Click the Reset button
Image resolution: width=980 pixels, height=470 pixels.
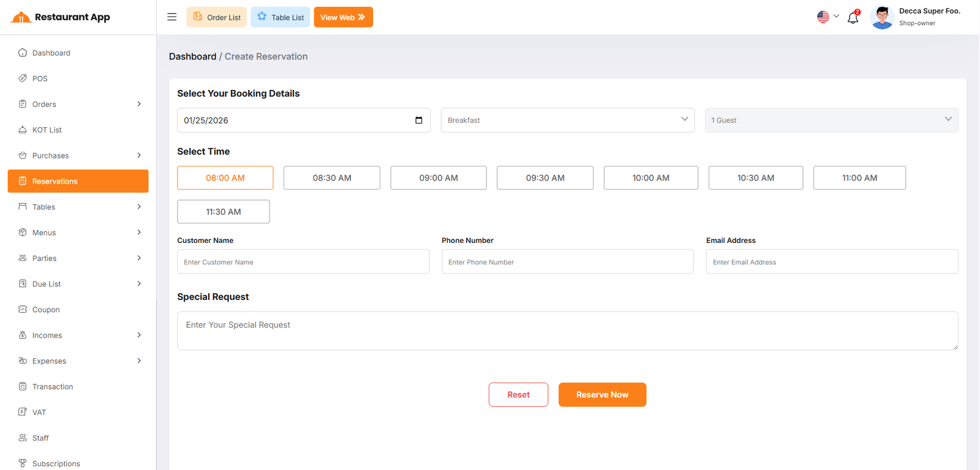[x=518, y=395]
